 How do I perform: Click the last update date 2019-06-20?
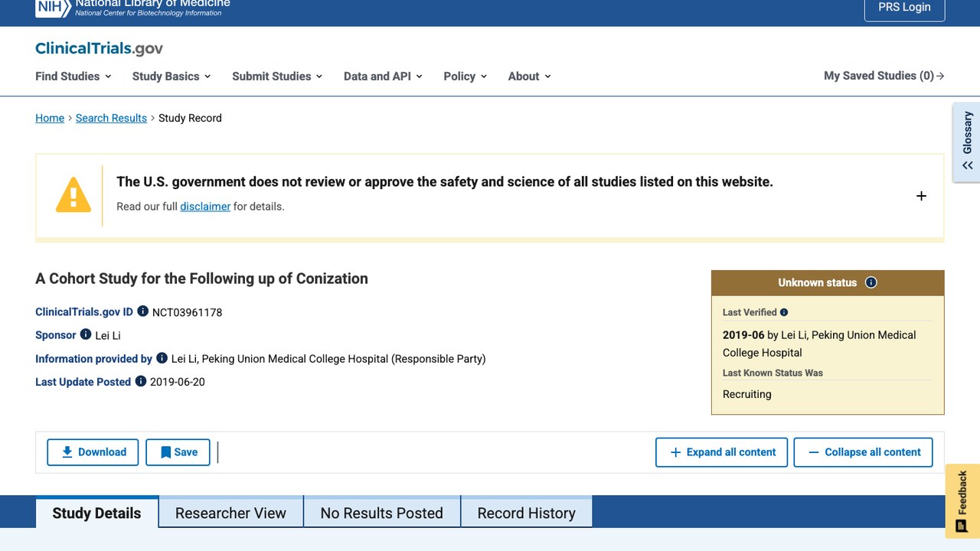coord(178,382)
